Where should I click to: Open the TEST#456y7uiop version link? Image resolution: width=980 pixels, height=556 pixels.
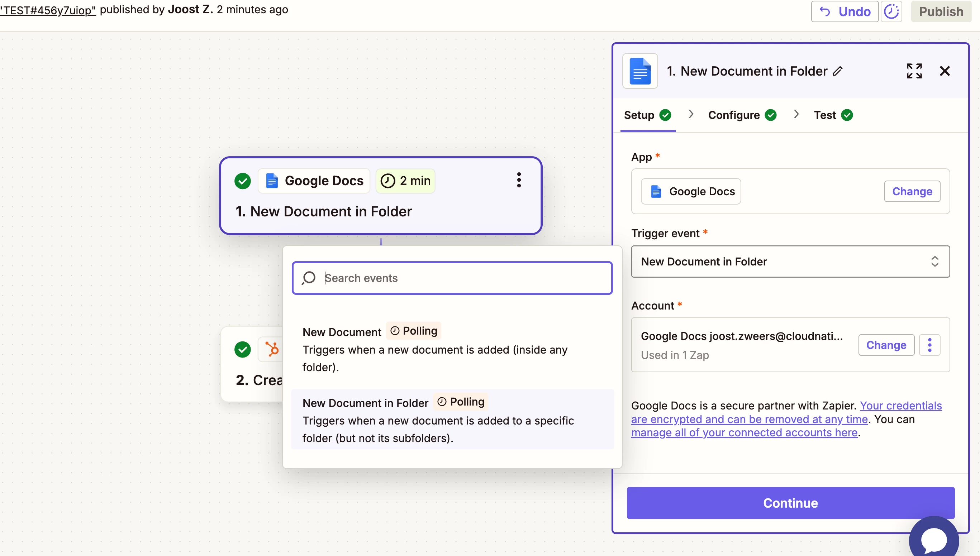point(48,10)
